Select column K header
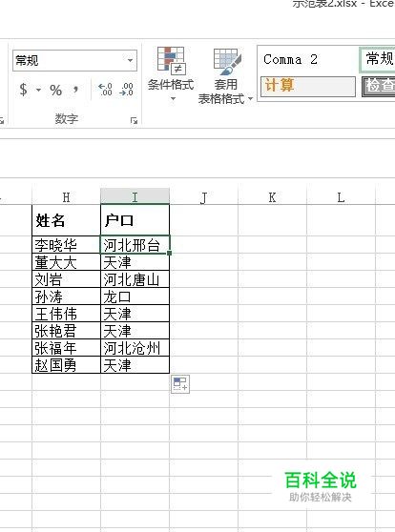The height and width of the screenshot is (532, 395). (272, 196)
